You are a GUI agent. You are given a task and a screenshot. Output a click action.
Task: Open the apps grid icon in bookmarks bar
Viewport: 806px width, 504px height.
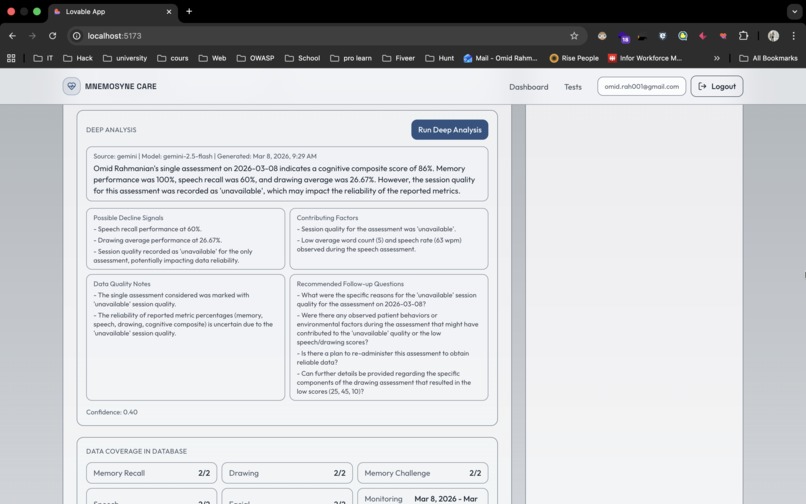[11, 58]
